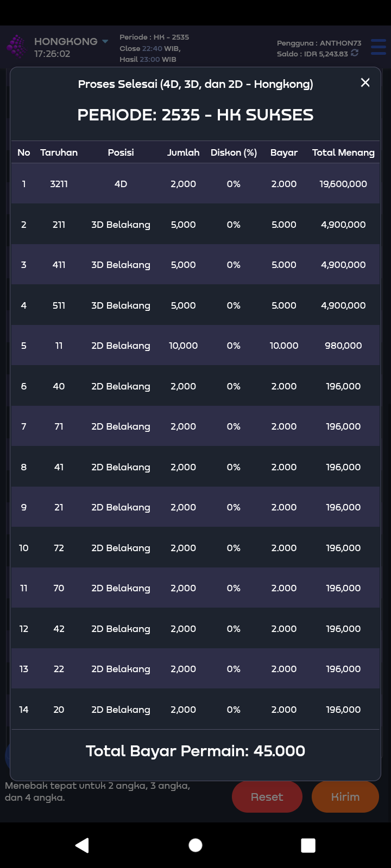
Task: Close the Proses Selesai dialog
Action: 365,82
